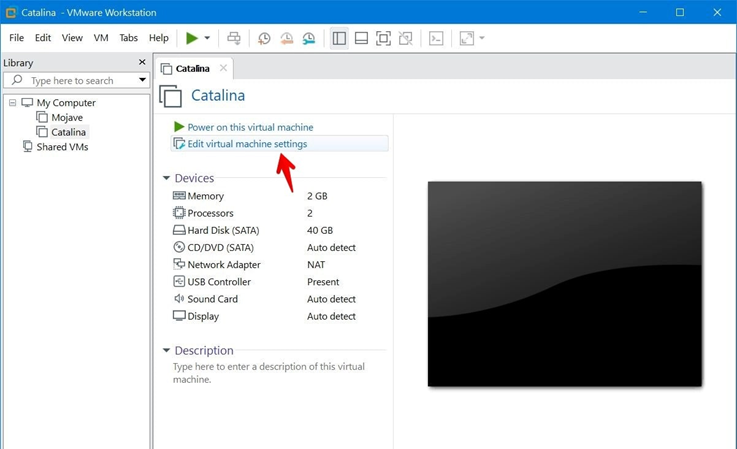Click Send Ctrl+Alt+Del toolbar icon
The height and width of the screenshot is (449, 737).
coord(234,38)
